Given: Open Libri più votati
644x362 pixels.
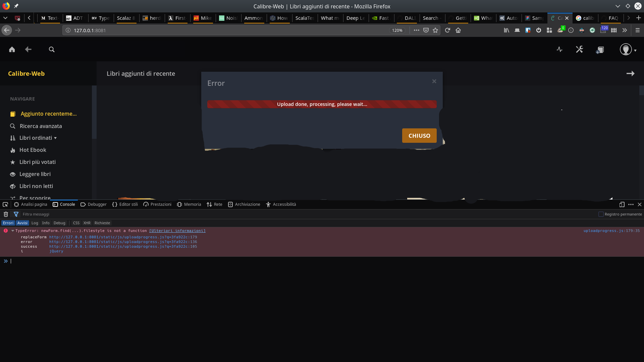Looking at the screenshot, I should tap(33, 162).
